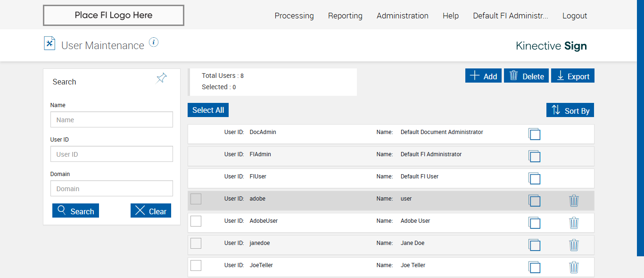Select the AdobeUser row checkbox
This screenshot has height=278, width=644.
click(x=196, y=221)
